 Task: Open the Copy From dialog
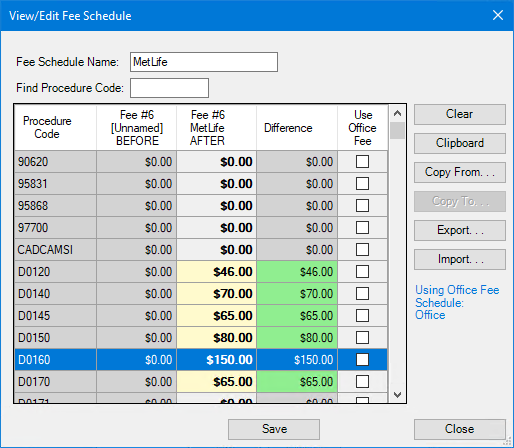click(460, 172)
